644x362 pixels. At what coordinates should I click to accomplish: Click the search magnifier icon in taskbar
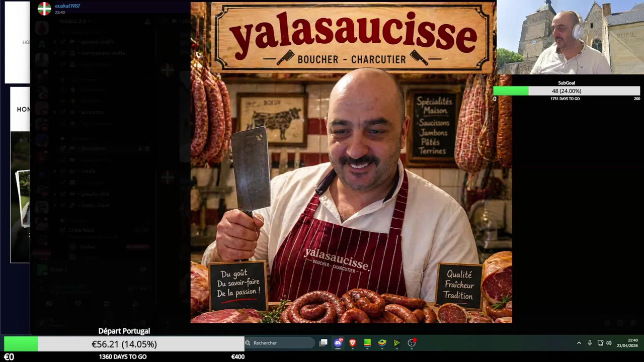pos(248,343)
